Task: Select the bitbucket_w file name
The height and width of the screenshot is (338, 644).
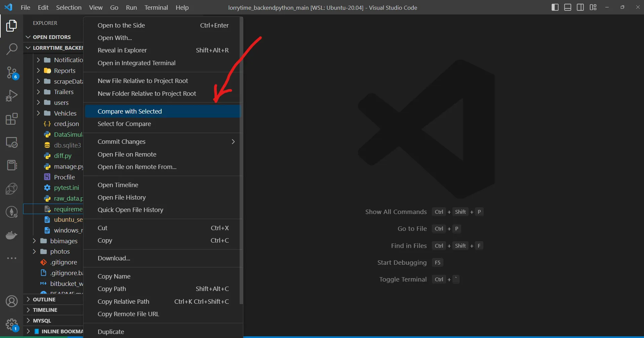Action: pyautogui.click(x=67, y=284)
